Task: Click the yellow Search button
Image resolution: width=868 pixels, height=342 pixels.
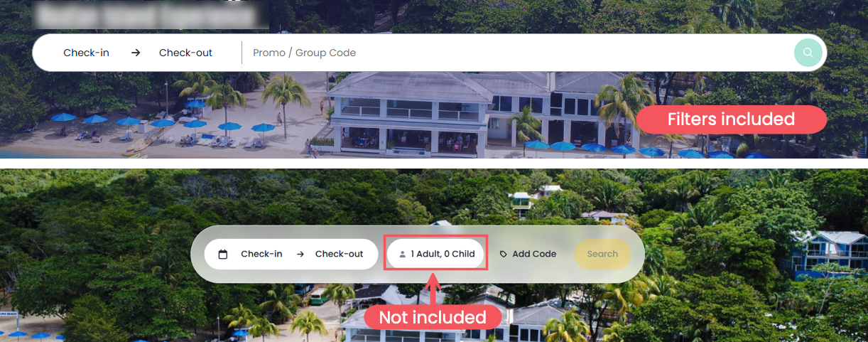Action: 602,254
